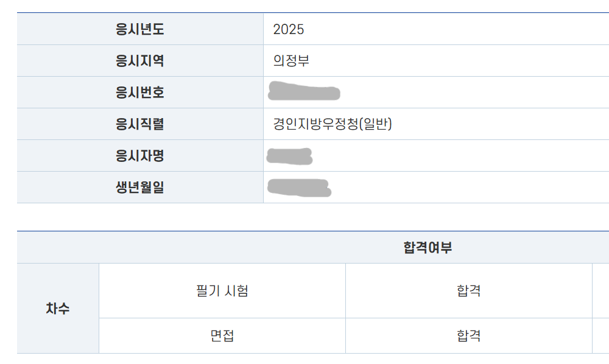Select the 필기 시험 cell
The height and width of the screenshot is (364, 609).
point(222,290)
